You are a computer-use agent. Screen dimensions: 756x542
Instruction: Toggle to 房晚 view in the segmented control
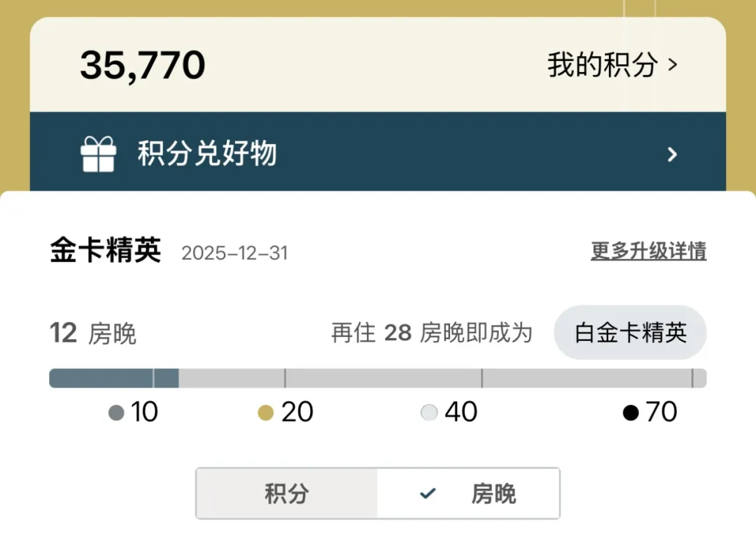click(x=468, y=493)
